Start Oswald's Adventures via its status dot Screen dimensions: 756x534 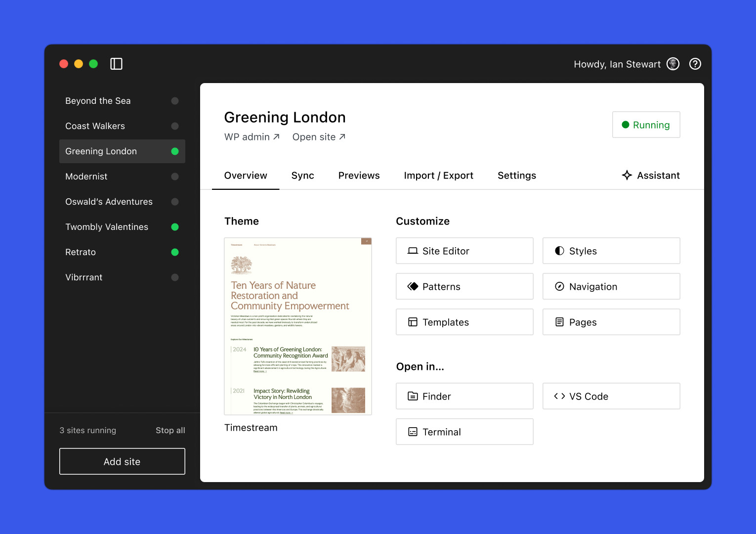[x=175, y=202]
